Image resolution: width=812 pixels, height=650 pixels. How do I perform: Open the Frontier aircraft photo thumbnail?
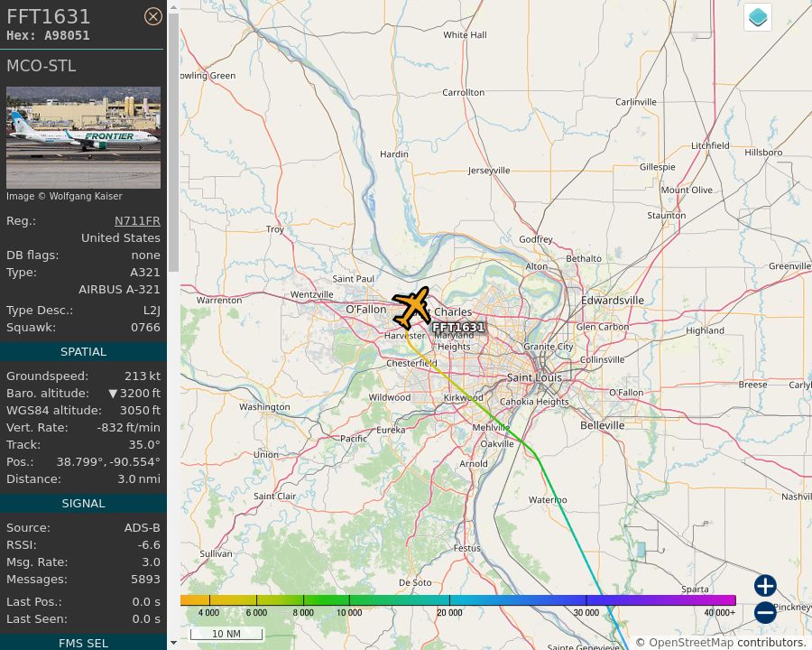[x=83, y=137]
